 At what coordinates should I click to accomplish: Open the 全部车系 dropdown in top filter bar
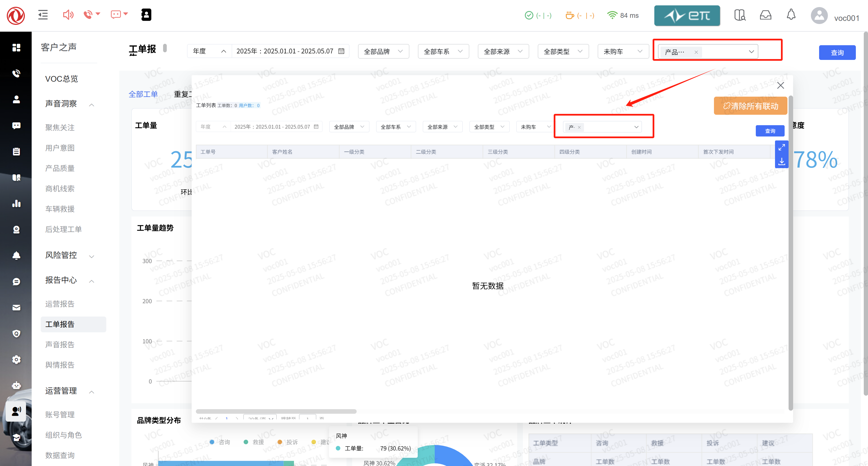[443, 51]
